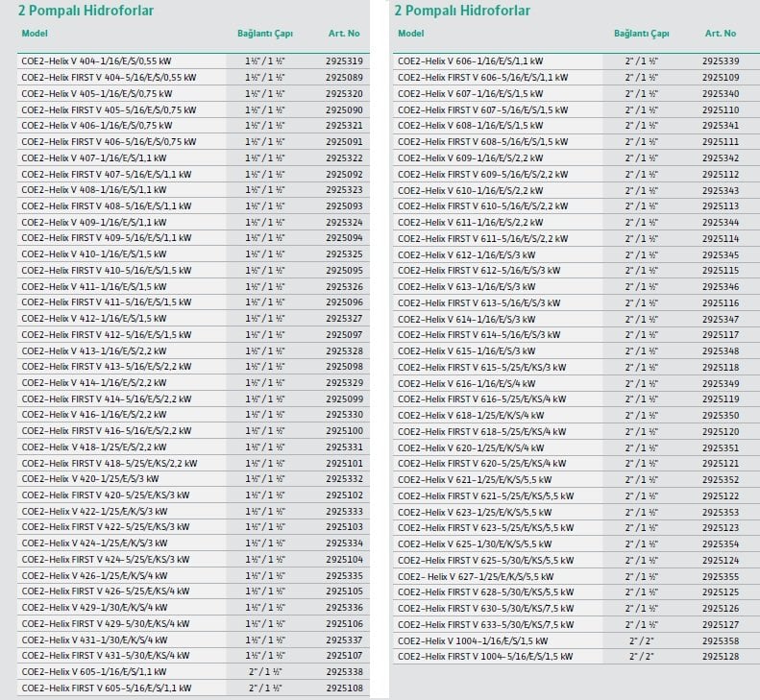Screen dimensions: 760x700
Task: Click article number 2925093
Action: [x=344, y=205]
